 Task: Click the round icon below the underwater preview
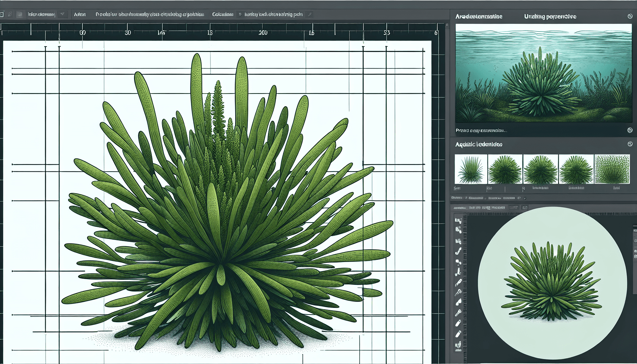click(x=630, y=130)
